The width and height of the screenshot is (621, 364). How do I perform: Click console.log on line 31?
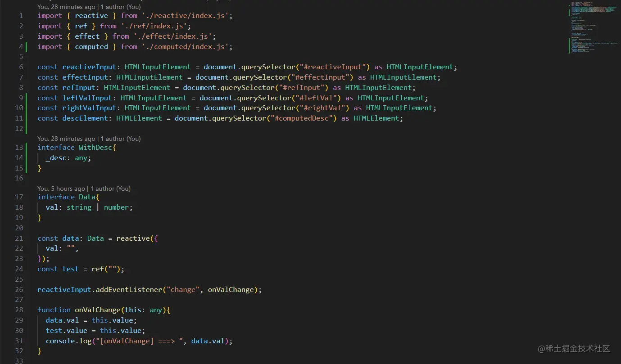click(x=68, y=341)
